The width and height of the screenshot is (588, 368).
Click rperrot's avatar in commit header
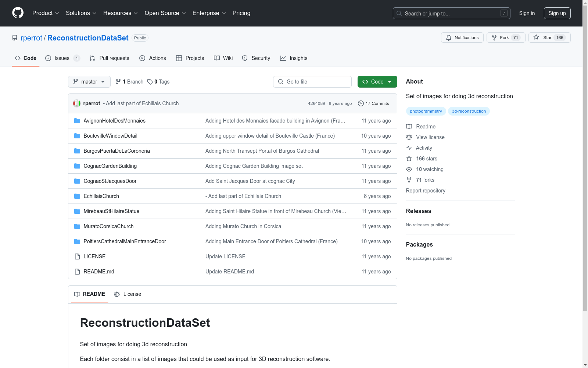(77, 103)
